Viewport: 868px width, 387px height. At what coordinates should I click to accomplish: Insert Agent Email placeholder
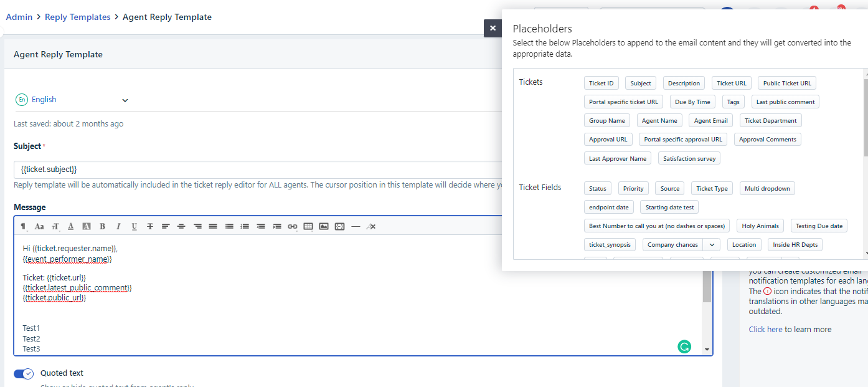711,121
